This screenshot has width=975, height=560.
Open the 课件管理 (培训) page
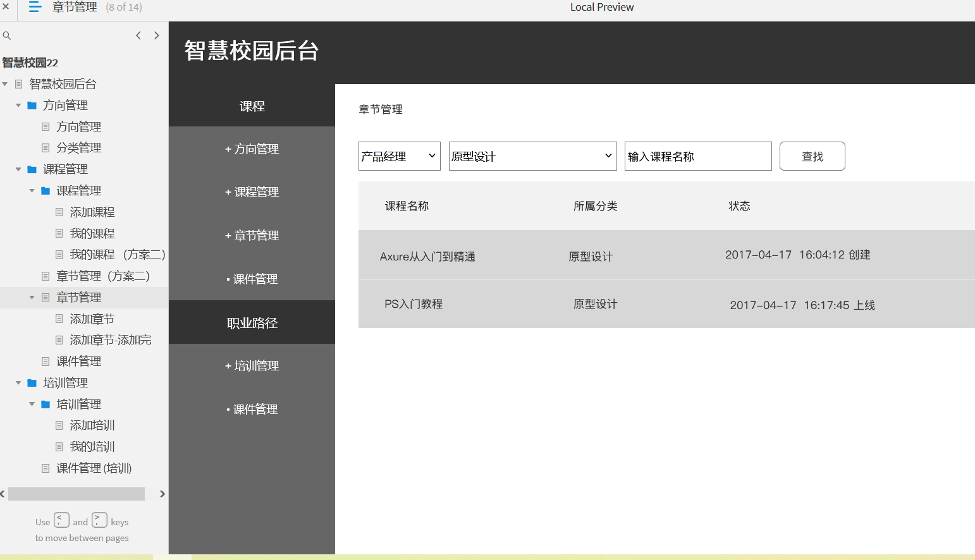(x=94, y=468)
